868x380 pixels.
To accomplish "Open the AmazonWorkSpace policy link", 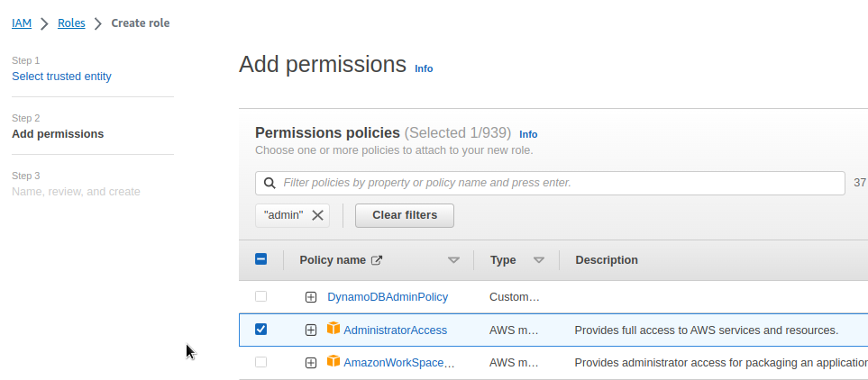I will tap(399, 363).
